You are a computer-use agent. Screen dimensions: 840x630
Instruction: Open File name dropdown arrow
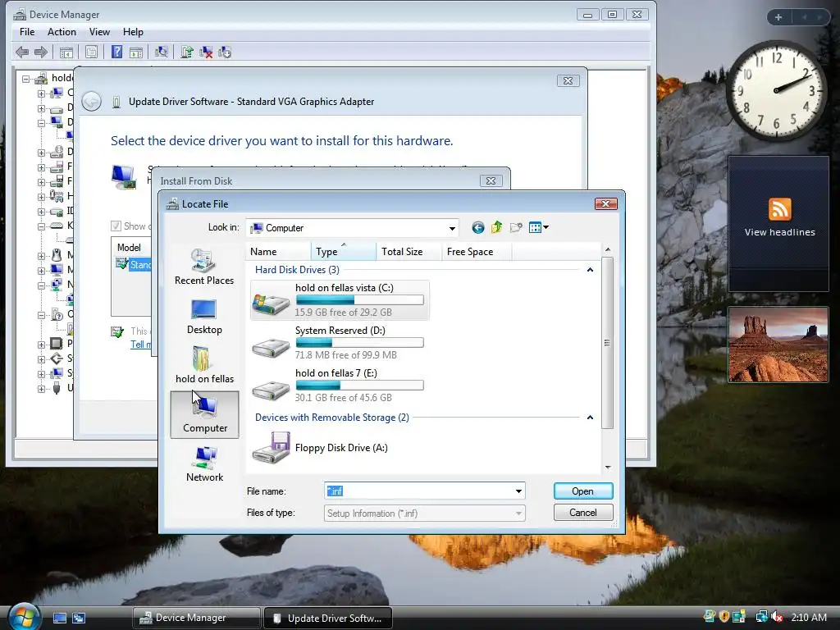coord(518,491)
